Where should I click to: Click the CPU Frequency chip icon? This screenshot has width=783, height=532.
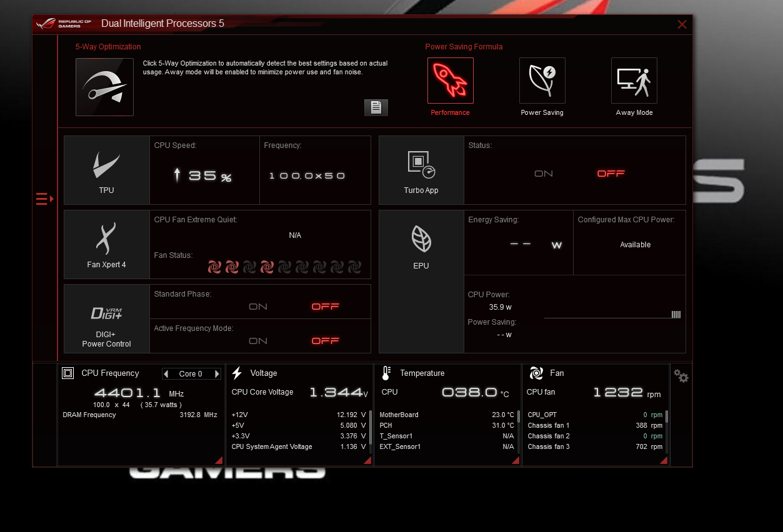tap(68, 373)
